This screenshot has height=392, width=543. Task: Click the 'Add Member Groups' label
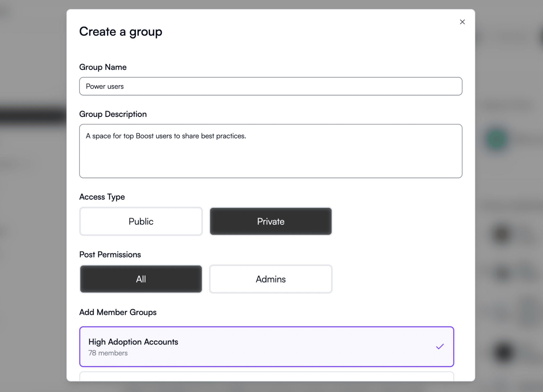point(118,312)
